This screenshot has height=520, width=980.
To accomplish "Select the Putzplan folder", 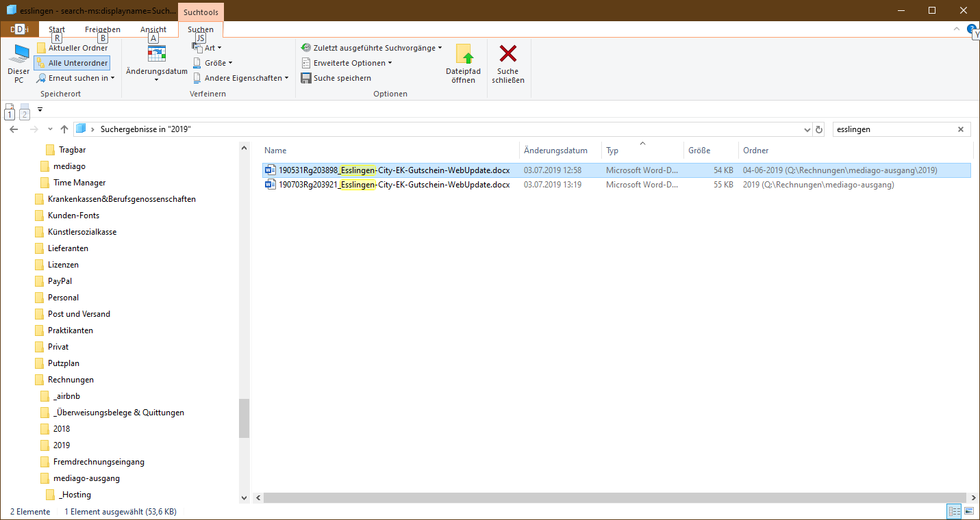I will pos(64,363).
